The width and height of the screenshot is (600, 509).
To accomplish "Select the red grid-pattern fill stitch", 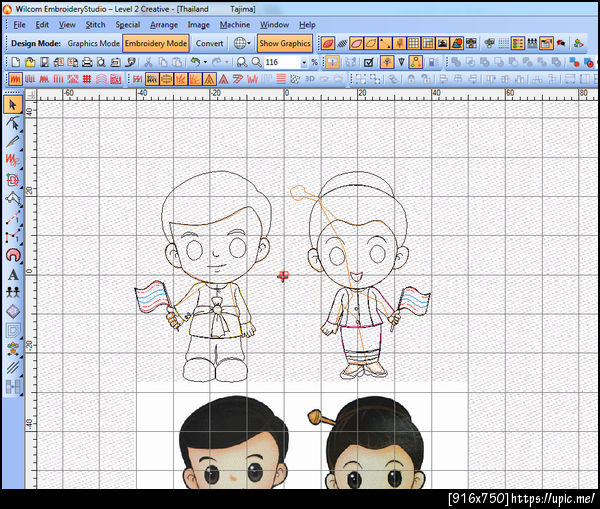I will [87, 79].
